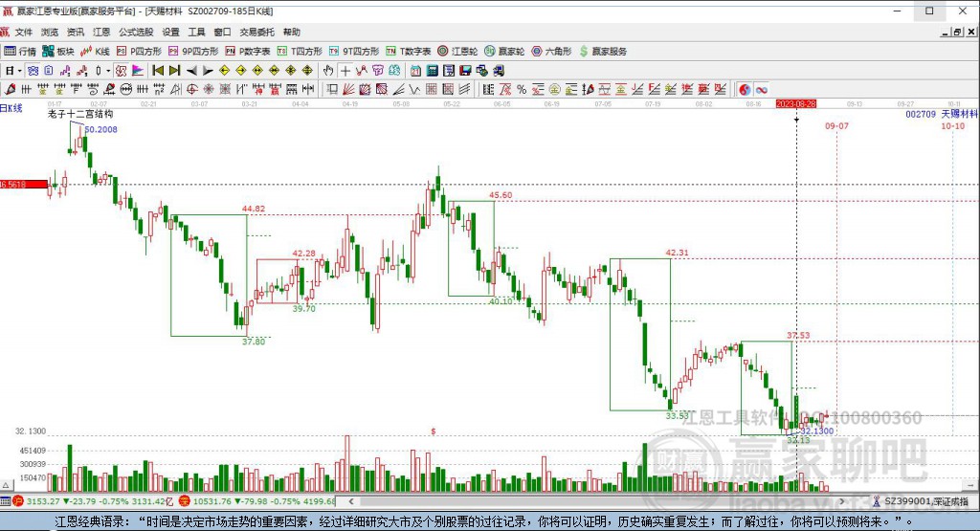Jump to the first bar
The width and height of the screenshot is (980, 531).
158,71
